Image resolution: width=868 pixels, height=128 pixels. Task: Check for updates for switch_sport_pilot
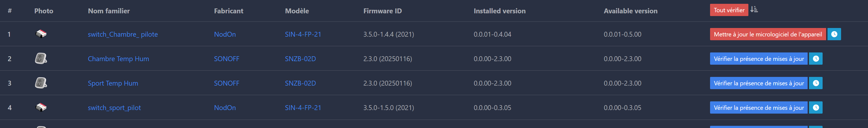(758, 107)
